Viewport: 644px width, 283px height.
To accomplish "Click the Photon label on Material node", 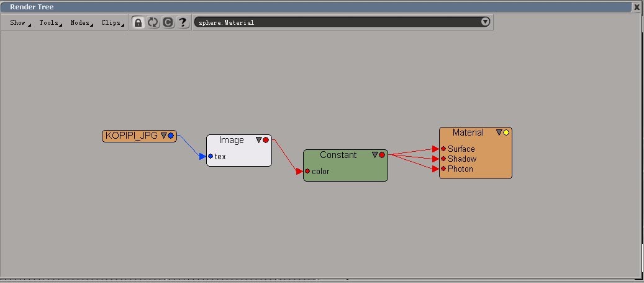I will tap(460, 169).
